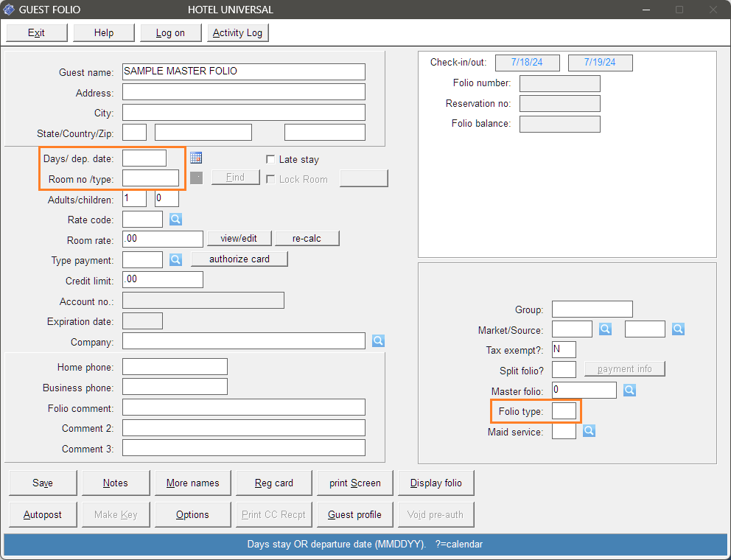Click the Market lookup magnifier icon

coord(605,329)
